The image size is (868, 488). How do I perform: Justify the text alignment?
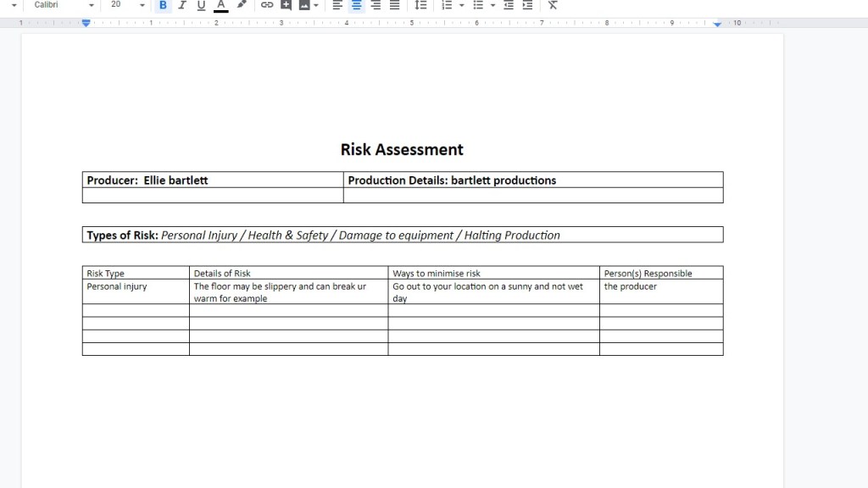pyautogui.click(x=394, y=5)
